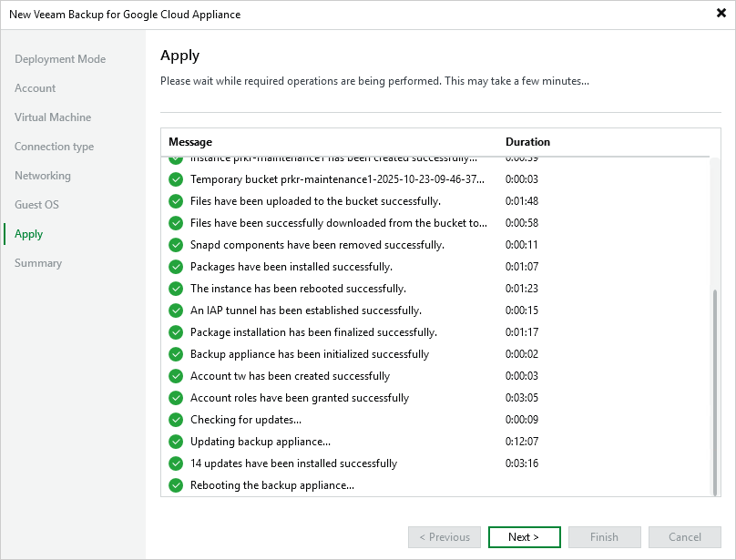Select 'Packages have been installed successfully' message

(x=291, y=267)
